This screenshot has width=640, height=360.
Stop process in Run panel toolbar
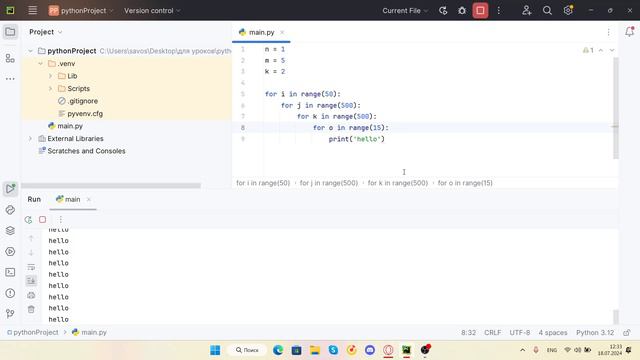[42, 220]
